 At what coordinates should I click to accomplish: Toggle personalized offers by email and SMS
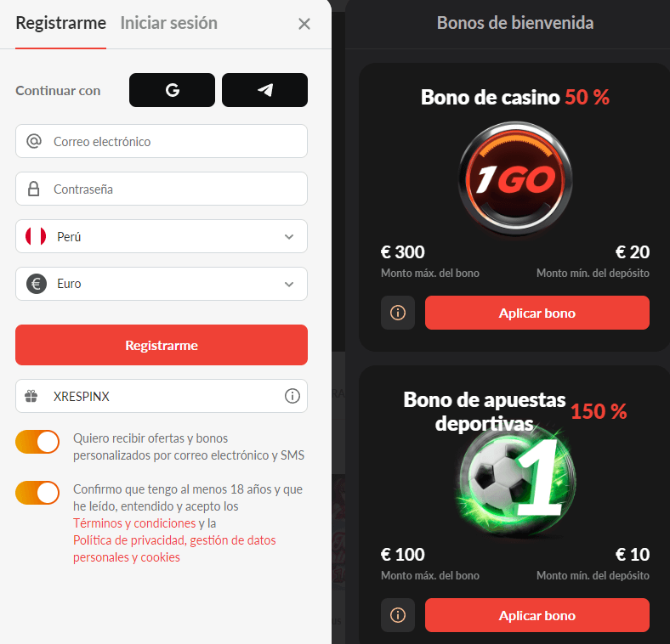tap(37, 442)
